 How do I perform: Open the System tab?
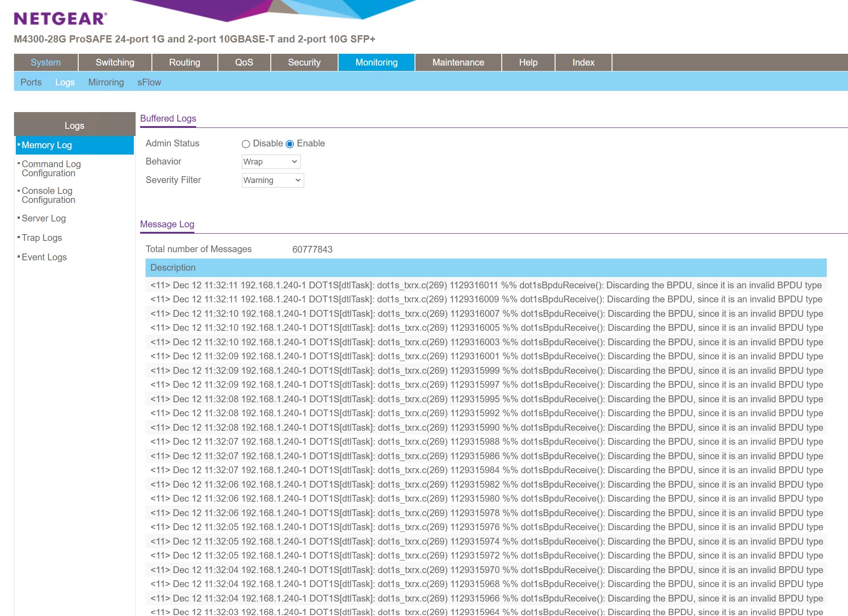(46, 62)
